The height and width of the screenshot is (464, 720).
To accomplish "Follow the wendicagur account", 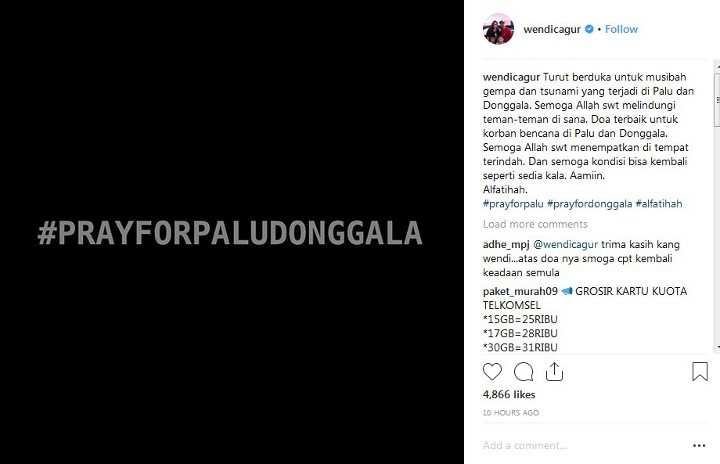I will (x=621, y=29).
